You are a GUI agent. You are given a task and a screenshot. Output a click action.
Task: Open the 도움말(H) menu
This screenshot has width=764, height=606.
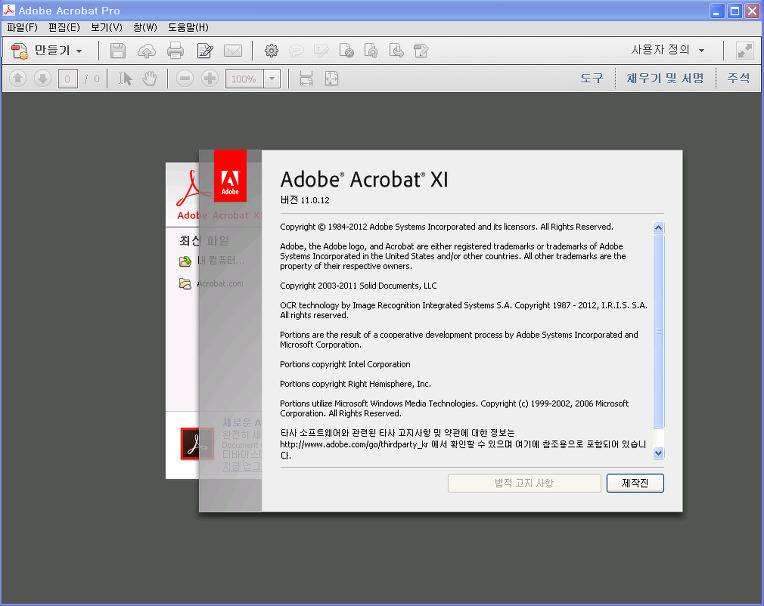(x=188, y=27)
